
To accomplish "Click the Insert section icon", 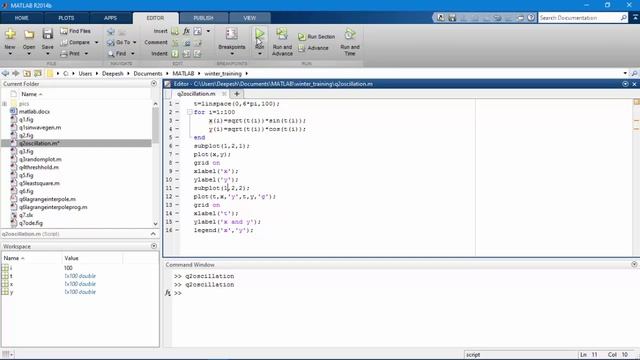I will pos(175,31).
